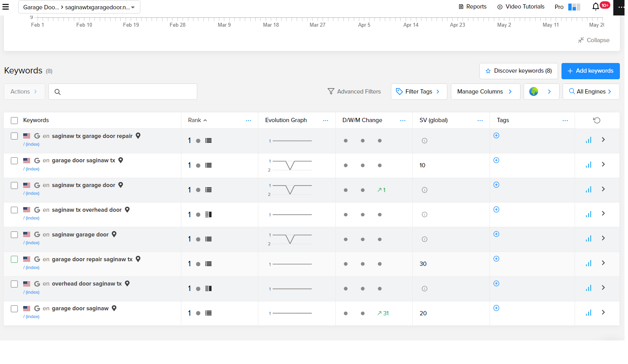Click the globe location filter icon

pyautogui.click(x=534, y=92)
